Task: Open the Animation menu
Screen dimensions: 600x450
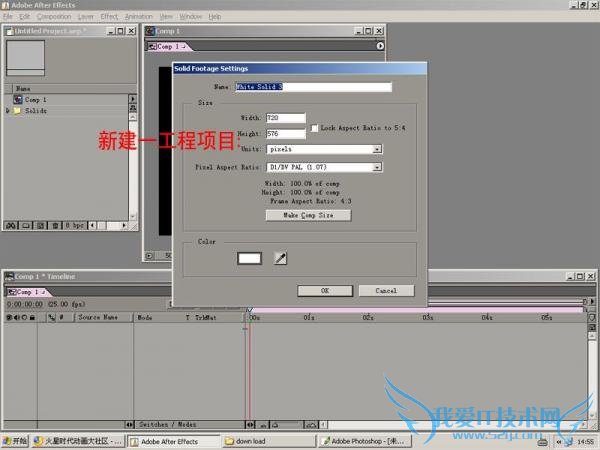Action: 139,16
